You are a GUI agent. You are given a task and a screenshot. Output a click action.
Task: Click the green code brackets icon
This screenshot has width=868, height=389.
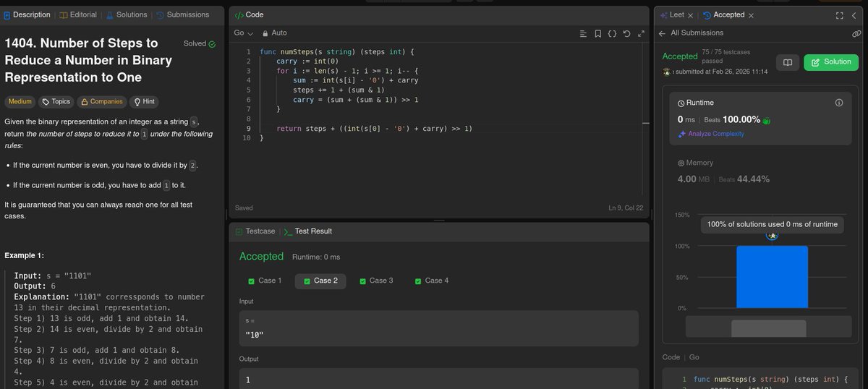coord(239,14)
